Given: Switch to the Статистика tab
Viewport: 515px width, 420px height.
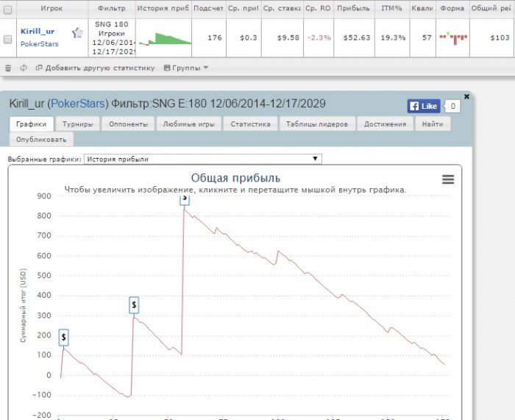Looking at the screenshot, I should coord(250,124).
